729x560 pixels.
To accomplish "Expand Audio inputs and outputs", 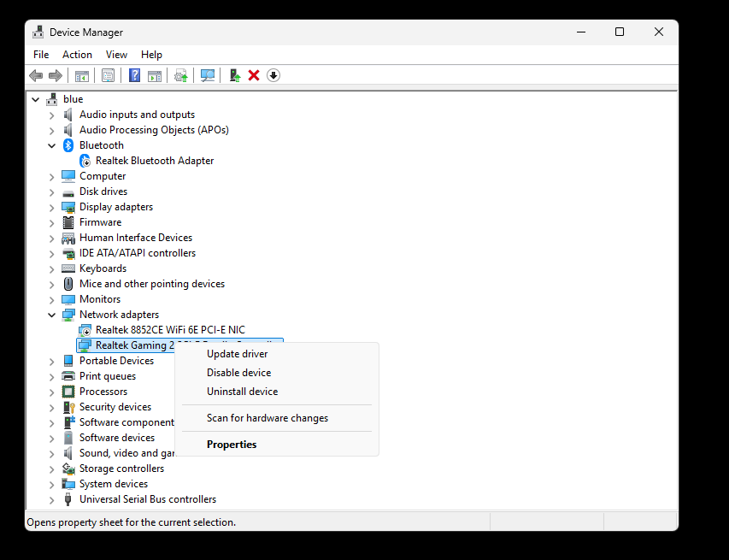I will 51,115.
